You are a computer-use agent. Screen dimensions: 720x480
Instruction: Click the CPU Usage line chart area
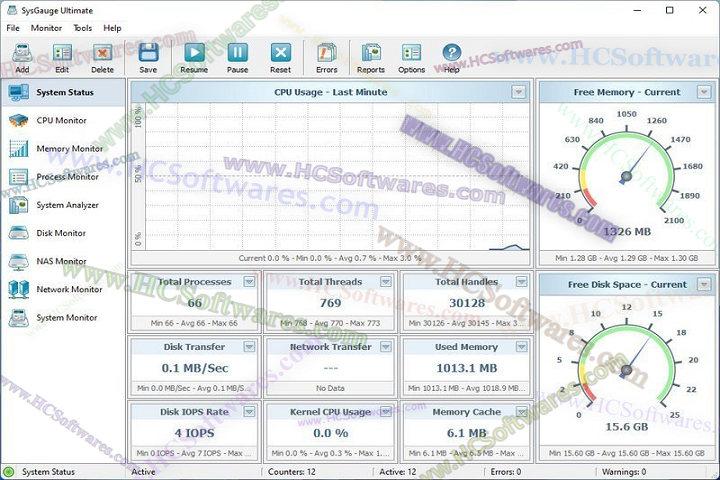click(x=337, y=177)
